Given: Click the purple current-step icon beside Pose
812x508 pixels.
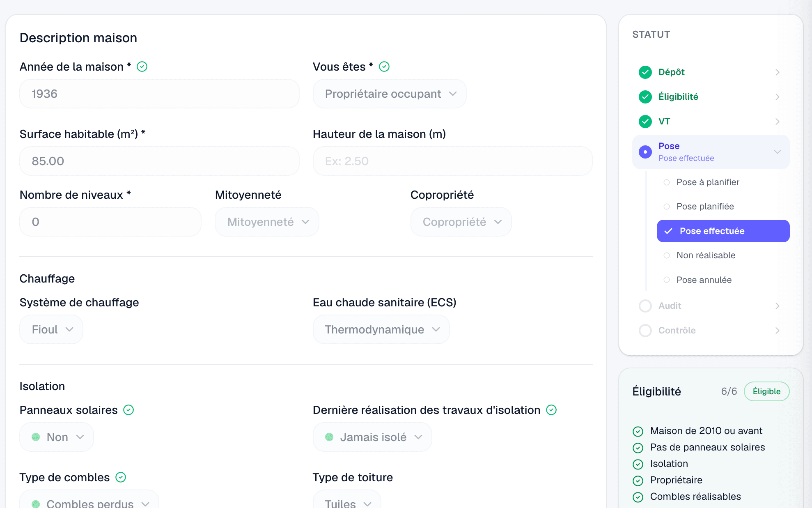Looking at the screenshot, I should (645, 152).
